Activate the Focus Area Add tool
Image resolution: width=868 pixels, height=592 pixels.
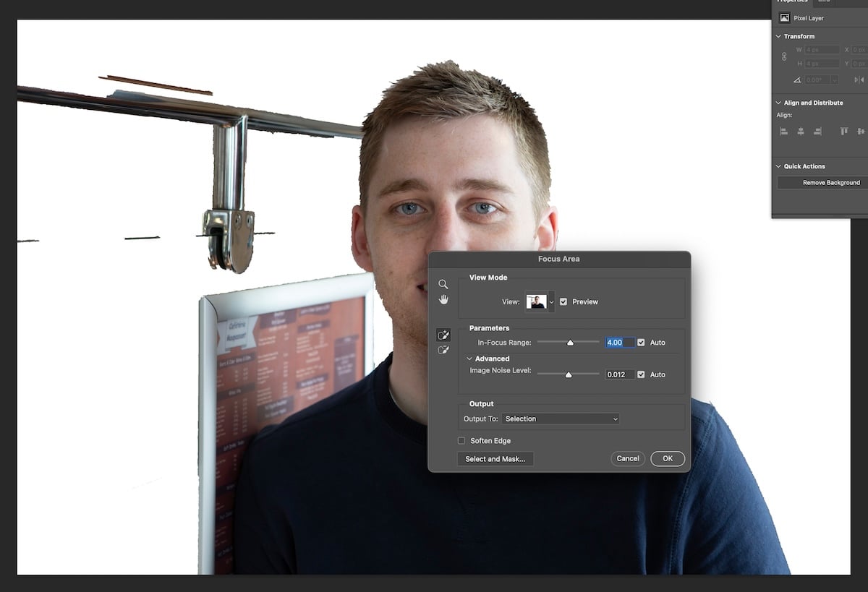pyautogui.click(x=443, y=335)
